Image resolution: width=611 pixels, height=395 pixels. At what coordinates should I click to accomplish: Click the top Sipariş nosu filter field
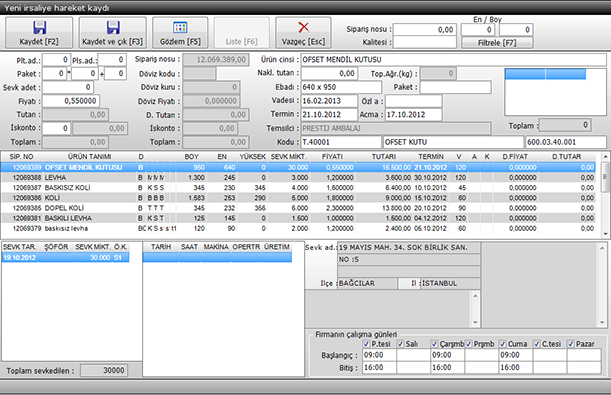coord(424,30)
